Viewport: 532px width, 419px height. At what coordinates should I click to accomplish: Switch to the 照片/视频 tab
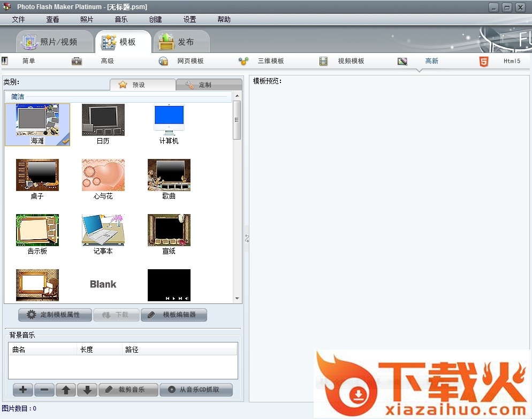[51, 42]
